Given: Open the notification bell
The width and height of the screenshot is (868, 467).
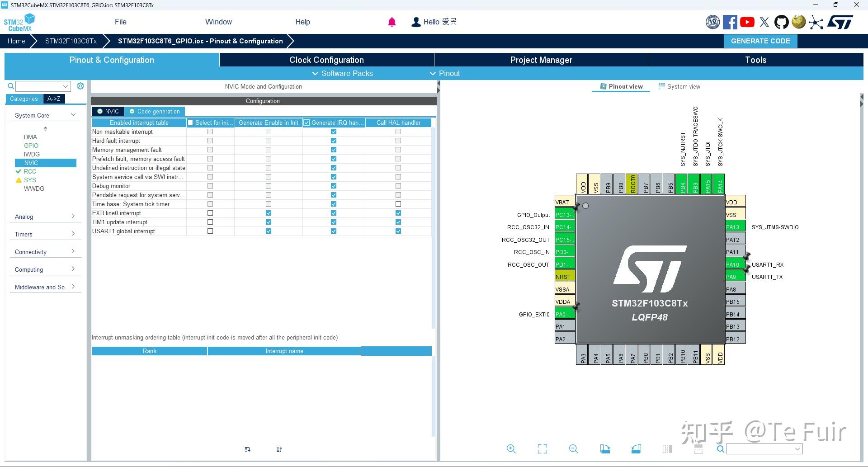Looking at the screenshot, I should (392, 22).
